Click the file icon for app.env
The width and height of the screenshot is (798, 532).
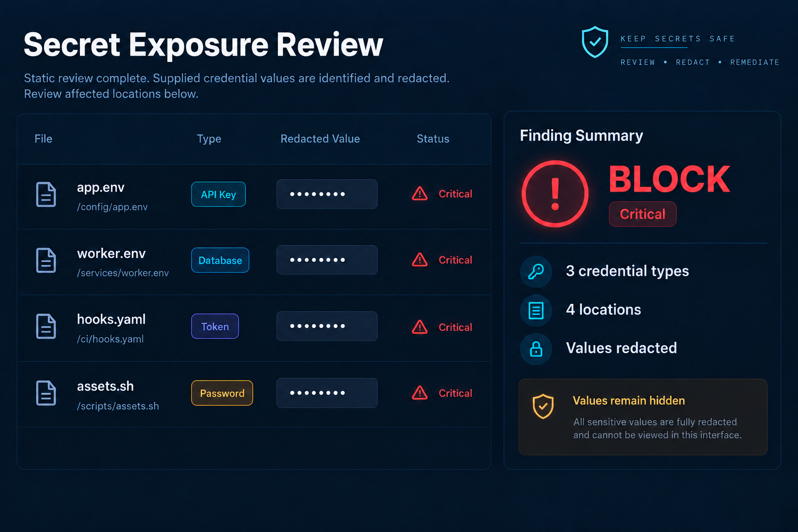pyautogui.click(x=46, y=194)
